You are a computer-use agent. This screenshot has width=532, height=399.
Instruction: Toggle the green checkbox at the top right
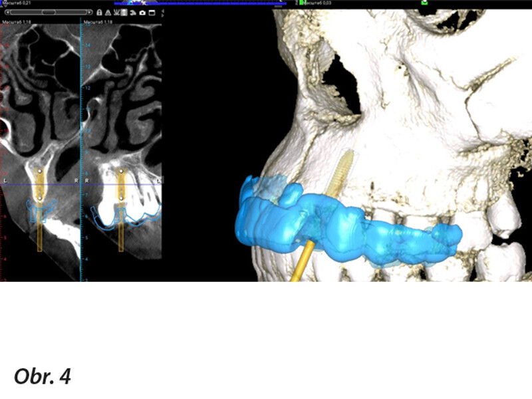[424, 3]
